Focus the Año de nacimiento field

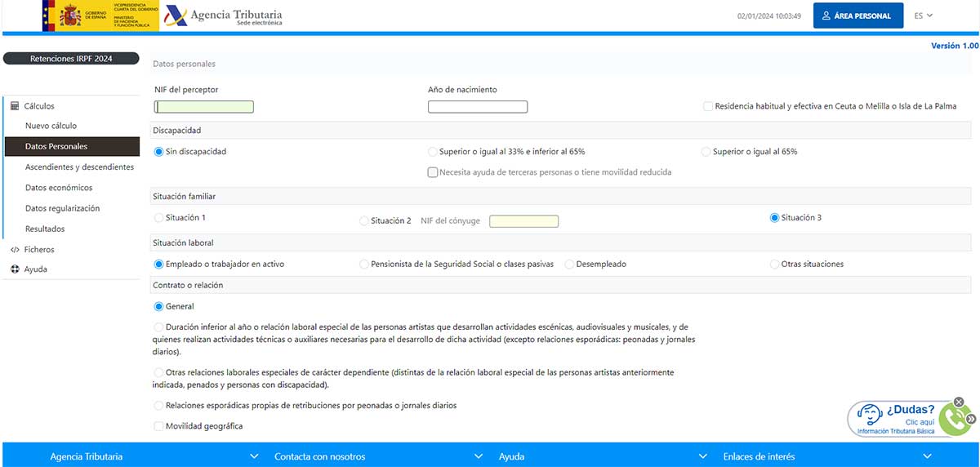478,106
